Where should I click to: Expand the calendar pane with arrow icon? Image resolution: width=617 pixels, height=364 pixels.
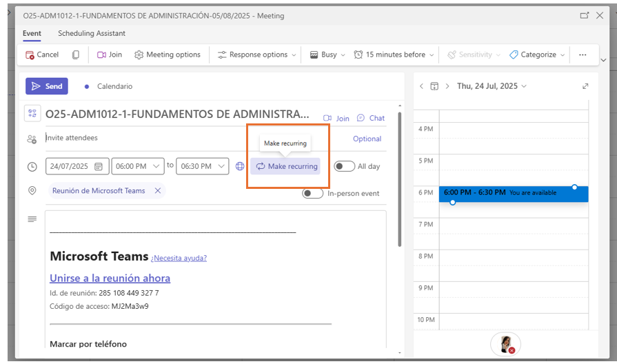coord(585,86)
